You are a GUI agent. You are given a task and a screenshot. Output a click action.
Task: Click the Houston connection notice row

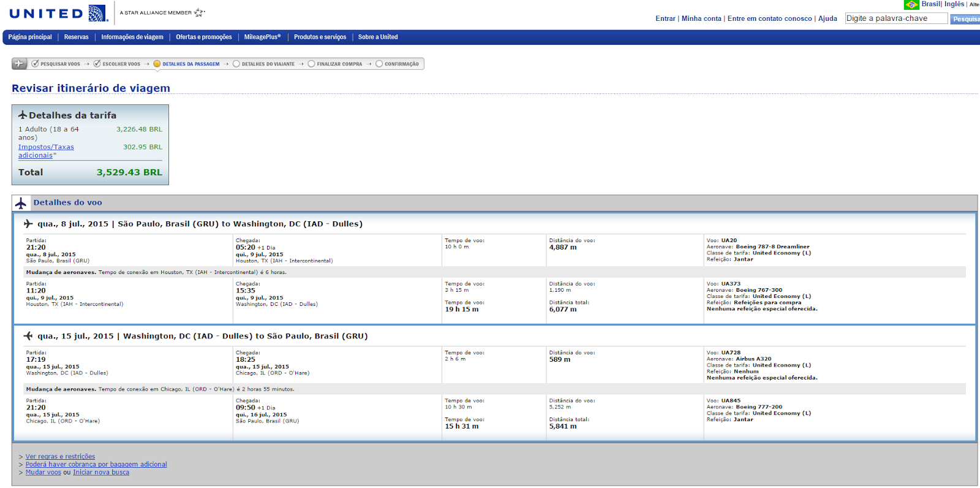pyautogui.click(x=495, y=272)
